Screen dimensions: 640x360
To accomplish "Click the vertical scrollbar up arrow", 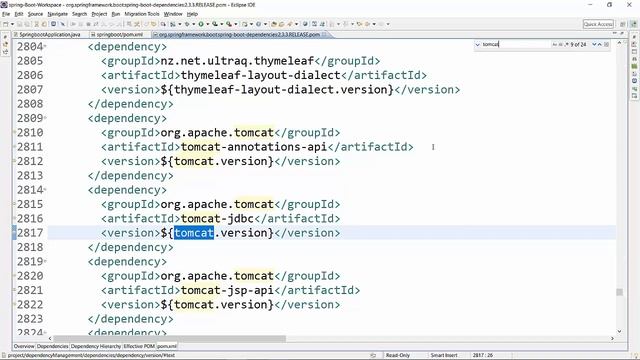I will click(620, 43).
